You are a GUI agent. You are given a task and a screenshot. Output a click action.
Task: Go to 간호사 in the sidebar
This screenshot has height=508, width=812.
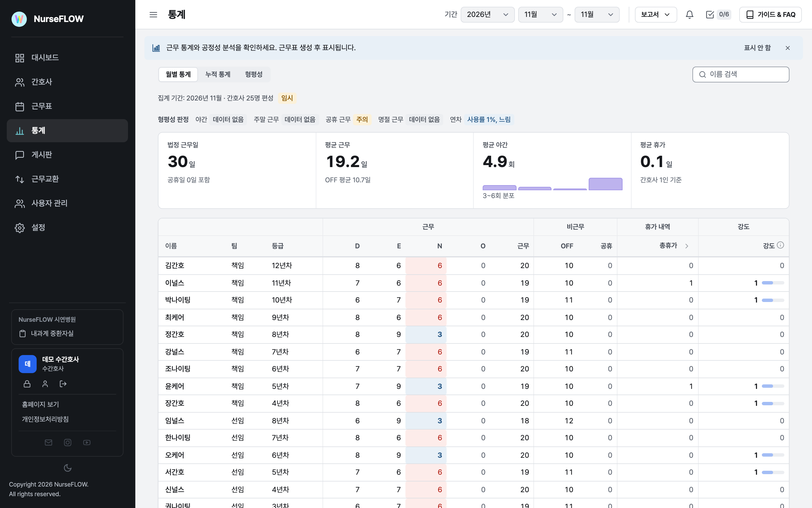coord(67,82)
